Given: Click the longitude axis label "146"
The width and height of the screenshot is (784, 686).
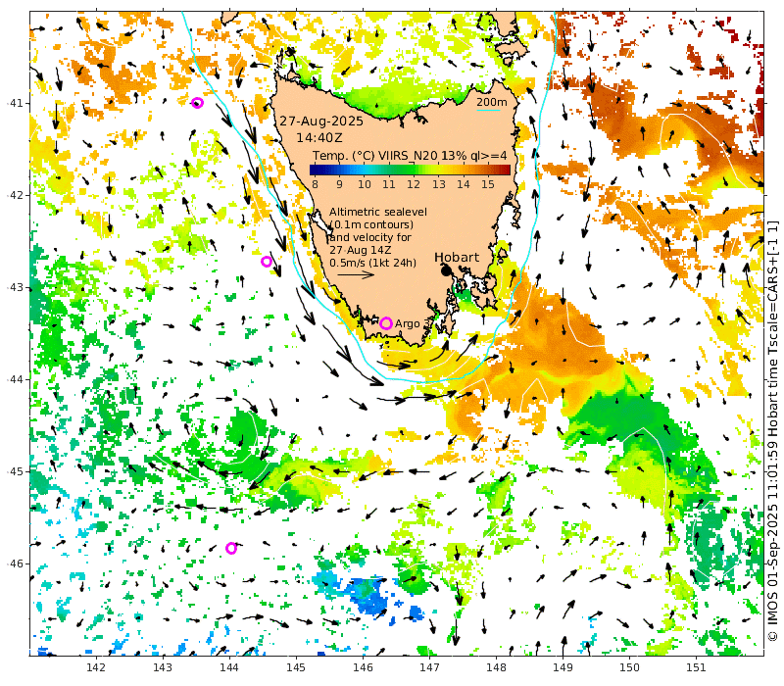Looking at the screenshot, I should 363,667.
